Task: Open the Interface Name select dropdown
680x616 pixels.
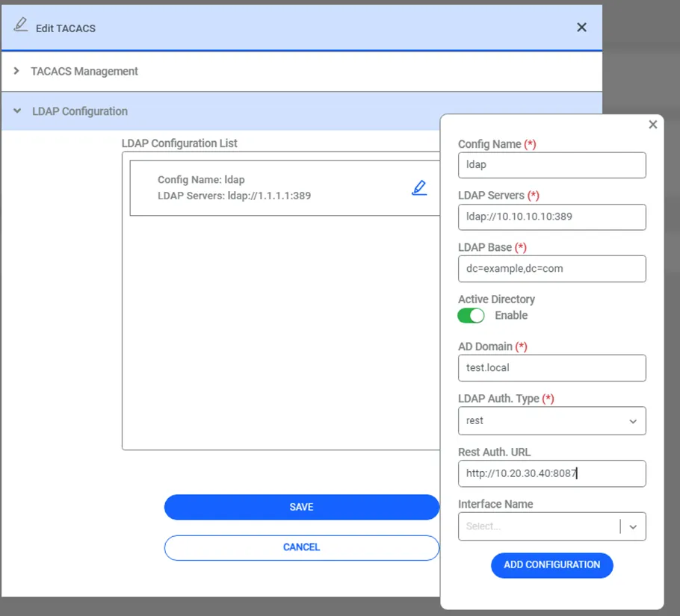Action: [x=551, y=526]
